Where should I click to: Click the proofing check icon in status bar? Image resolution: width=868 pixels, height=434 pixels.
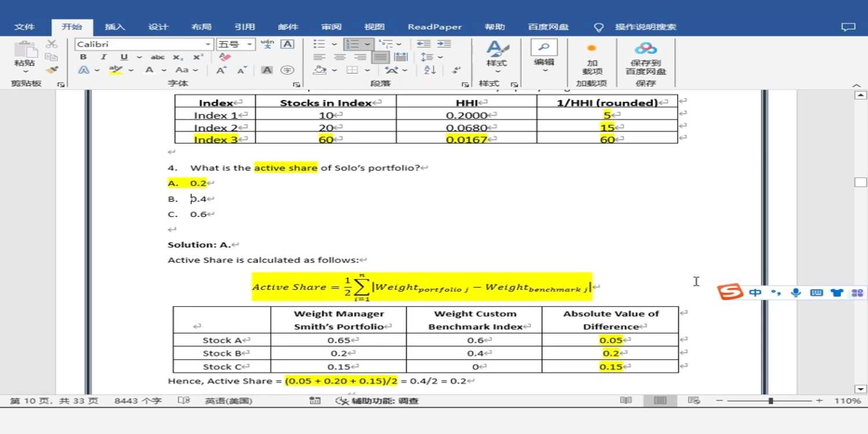[184, 400]
